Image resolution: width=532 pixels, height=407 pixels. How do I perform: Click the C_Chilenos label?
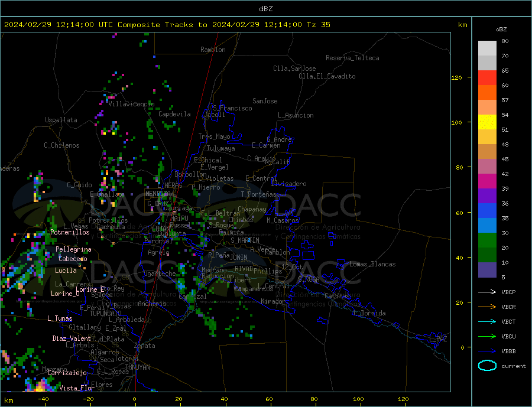(61, 145)
